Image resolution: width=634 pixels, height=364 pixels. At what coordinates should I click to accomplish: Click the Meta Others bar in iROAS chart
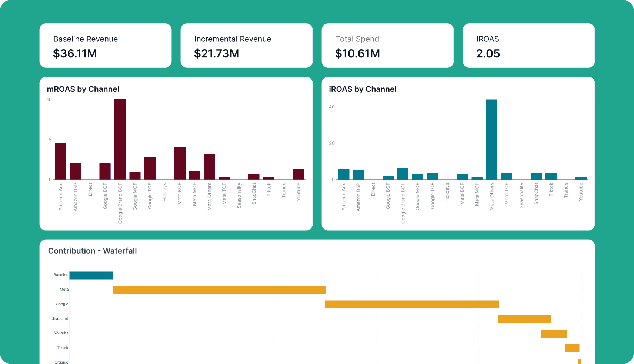point(491,139)
